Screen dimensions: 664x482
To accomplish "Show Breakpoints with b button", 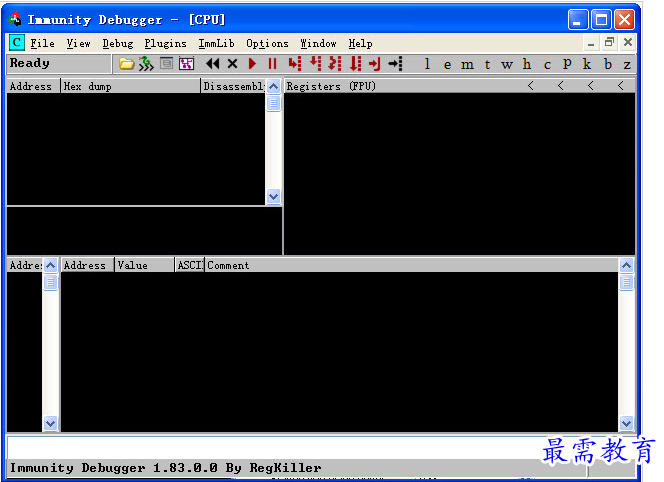I will [608, 64].
